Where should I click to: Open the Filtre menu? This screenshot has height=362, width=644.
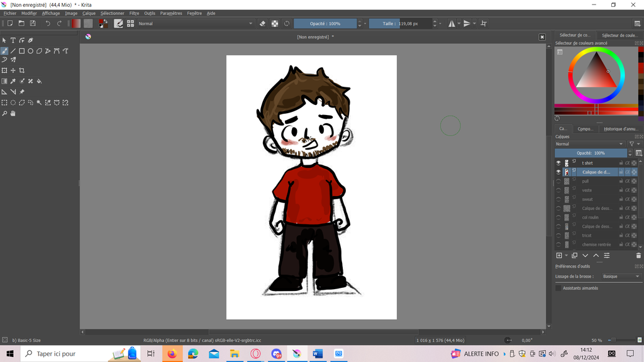point(134,13)
